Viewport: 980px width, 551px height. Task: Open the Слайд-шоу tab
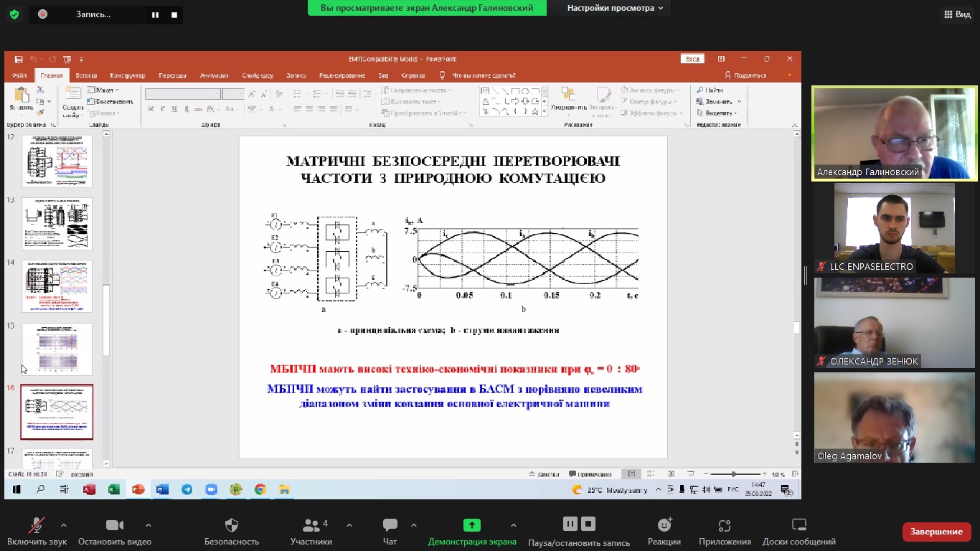[258, 75]
